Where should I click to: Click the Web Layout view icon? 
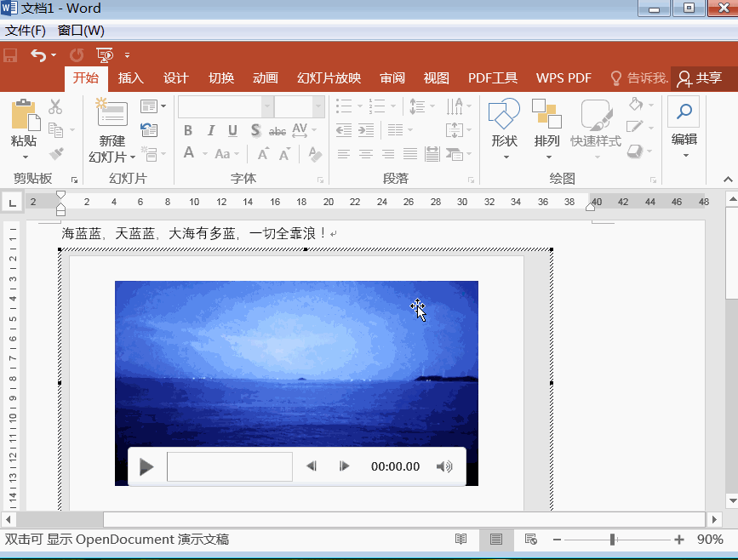pyautogui.click(x=530, y=540)
